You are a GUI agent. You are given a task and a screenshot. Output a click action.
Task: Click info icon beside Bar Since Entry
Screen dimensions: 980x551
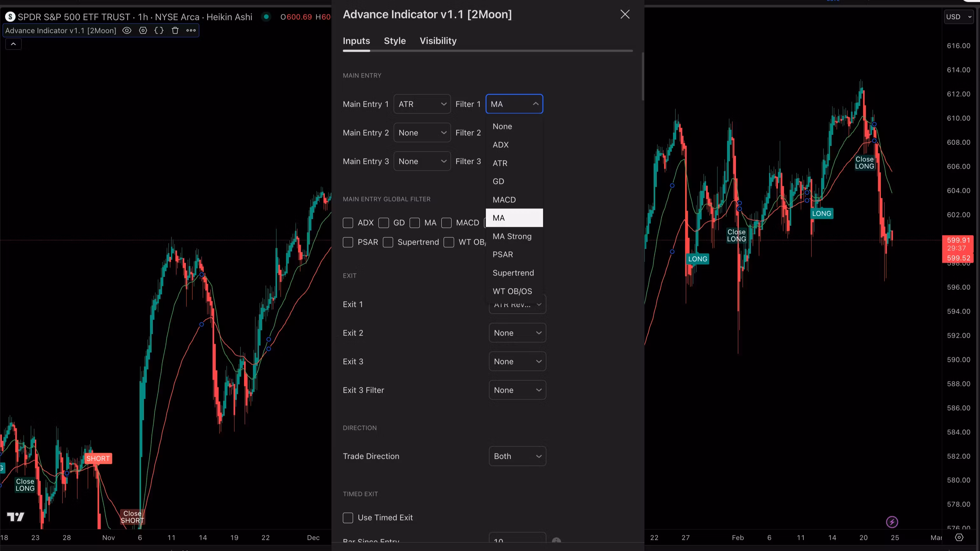(556, 540)
